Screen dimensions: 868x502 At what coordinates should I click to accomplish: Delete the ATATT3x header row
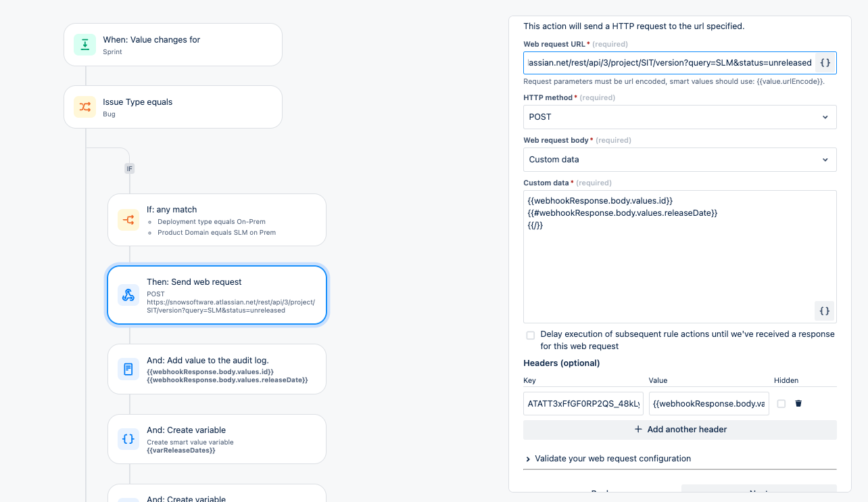(798, 403)
